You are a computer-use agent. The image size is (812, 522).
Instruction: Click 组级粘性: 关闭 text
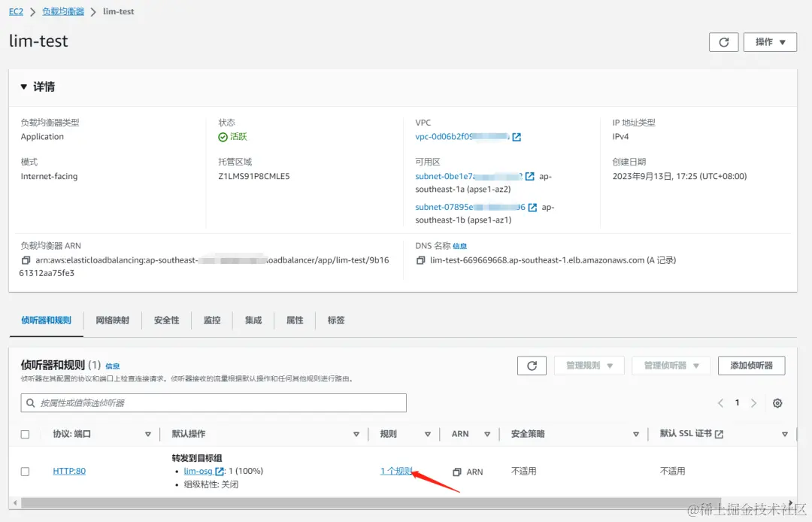coord(211,484)
